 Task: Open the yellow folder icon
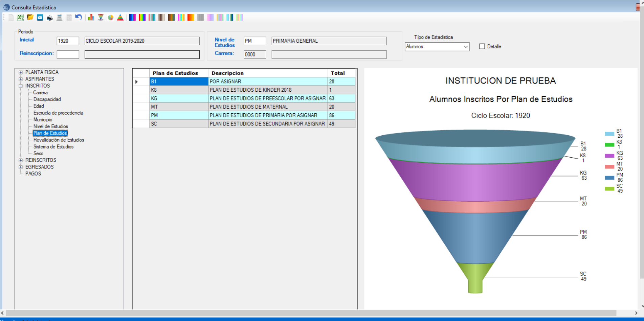point(30,18)
